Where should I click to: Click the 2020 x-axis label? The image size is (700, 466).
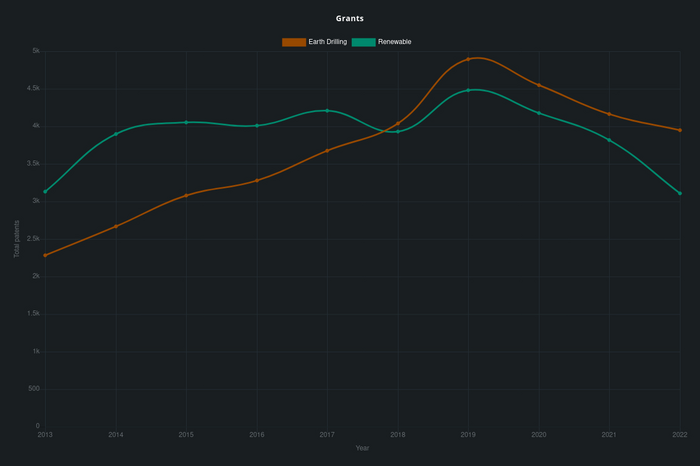pos(539,435)
